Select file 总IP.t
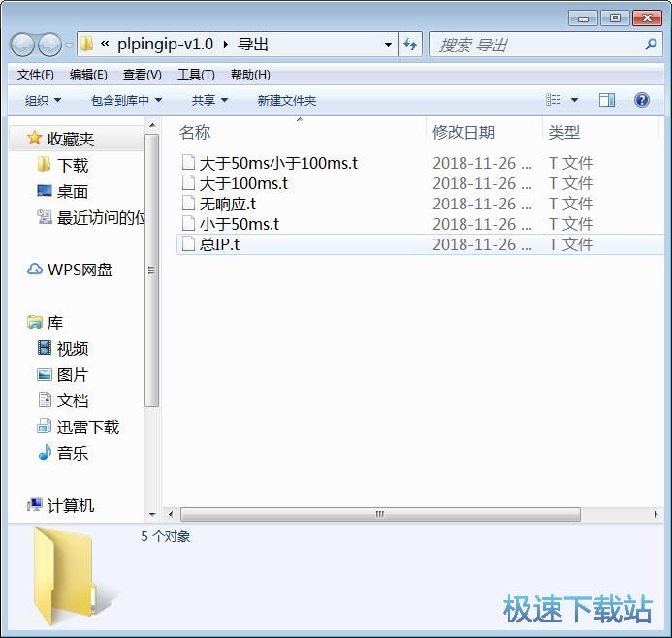672x638 pixels. click(x=219, y=244)
